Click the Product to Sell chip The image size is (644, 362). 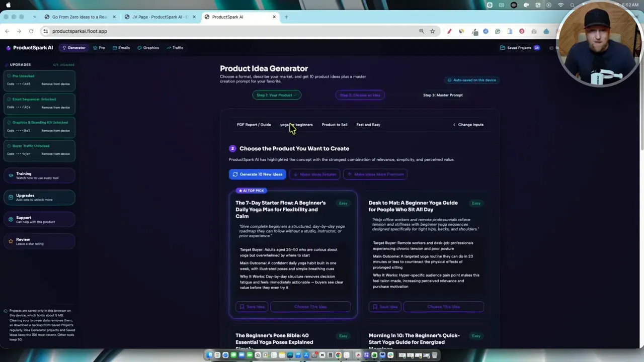[x=335, y=125]
